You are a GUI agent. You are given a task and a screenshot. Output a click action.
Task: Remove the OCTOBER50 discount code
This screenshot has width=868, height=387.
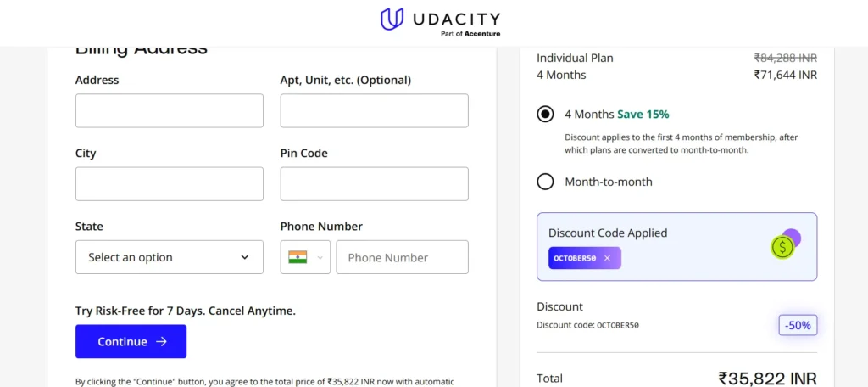(x=607, y=258)
